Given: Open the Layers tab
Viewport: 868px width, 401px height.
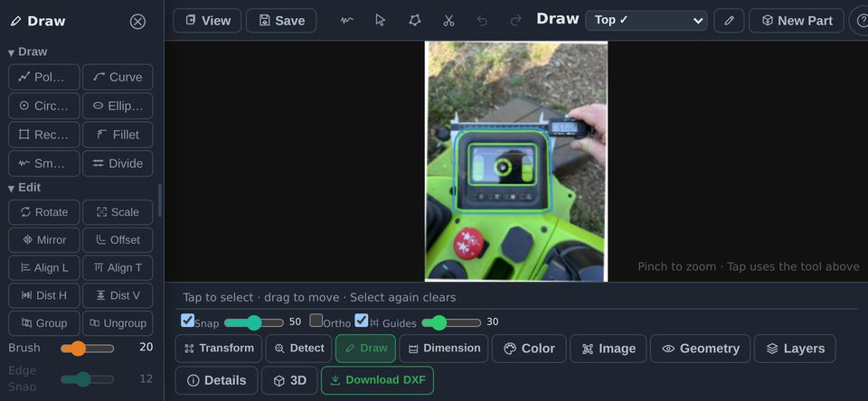Looking at the screenshot, I should tap(795, 349).
